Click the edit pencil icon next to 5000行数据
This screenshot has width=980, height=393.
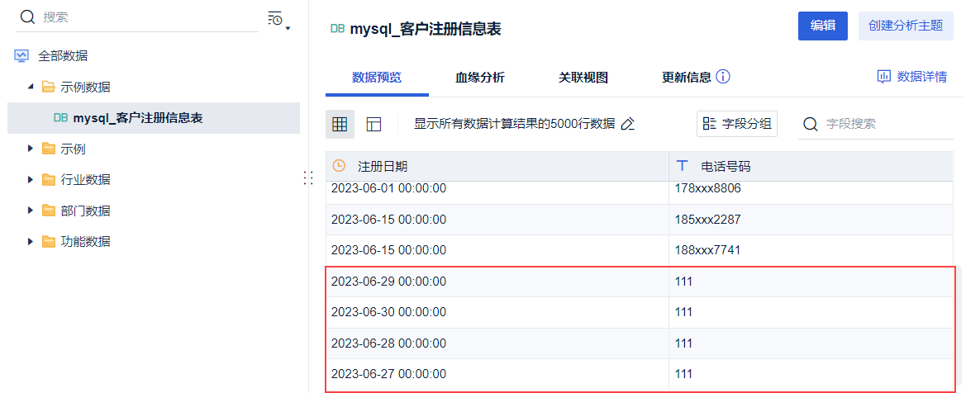pyautogui.click(x=628, y=124)
